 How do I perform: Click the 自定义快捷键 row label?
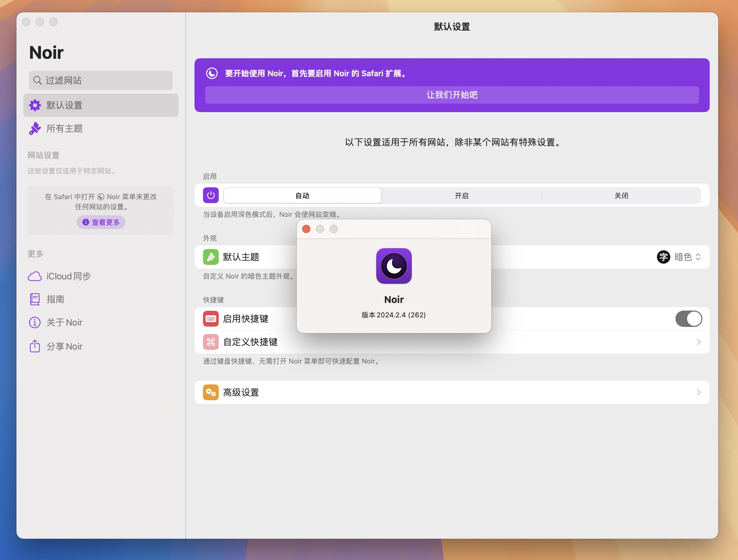[x=250, y=342]
